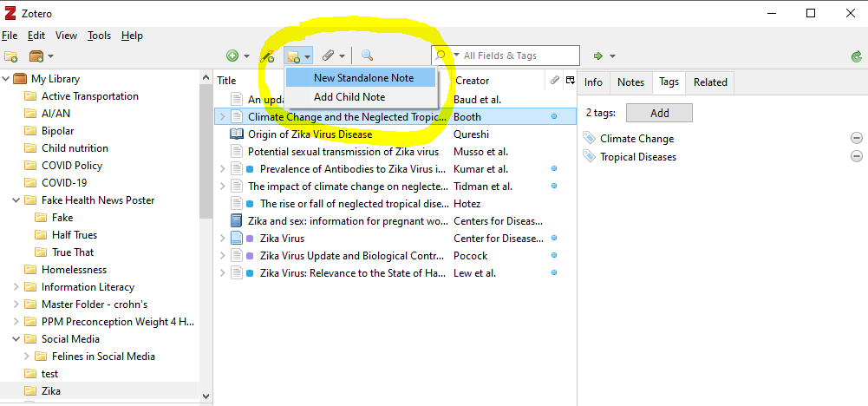The image size is (868, 406).
Task: Click Add Item by Identifier wand icon
Action: (267, 56)
